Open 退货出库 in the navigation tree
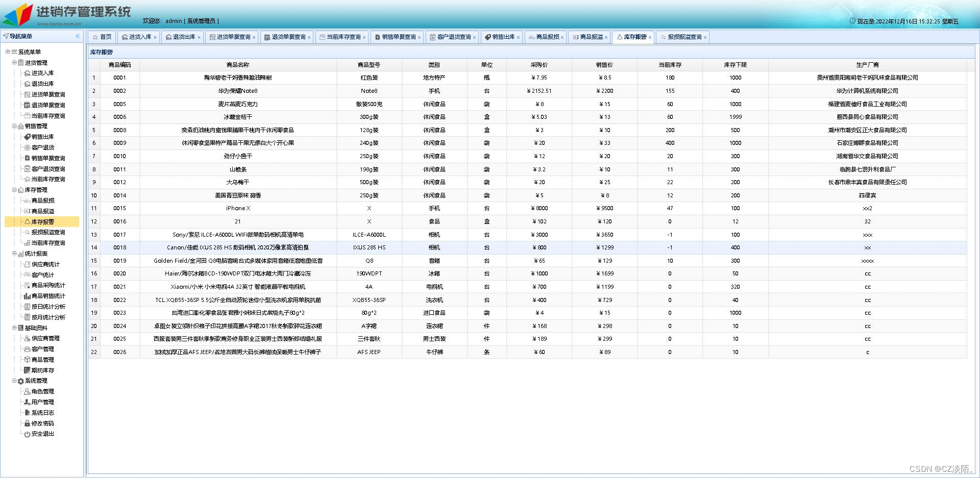Screen dimensions: 980x478 pyautogui.click(x=42, y=84)
